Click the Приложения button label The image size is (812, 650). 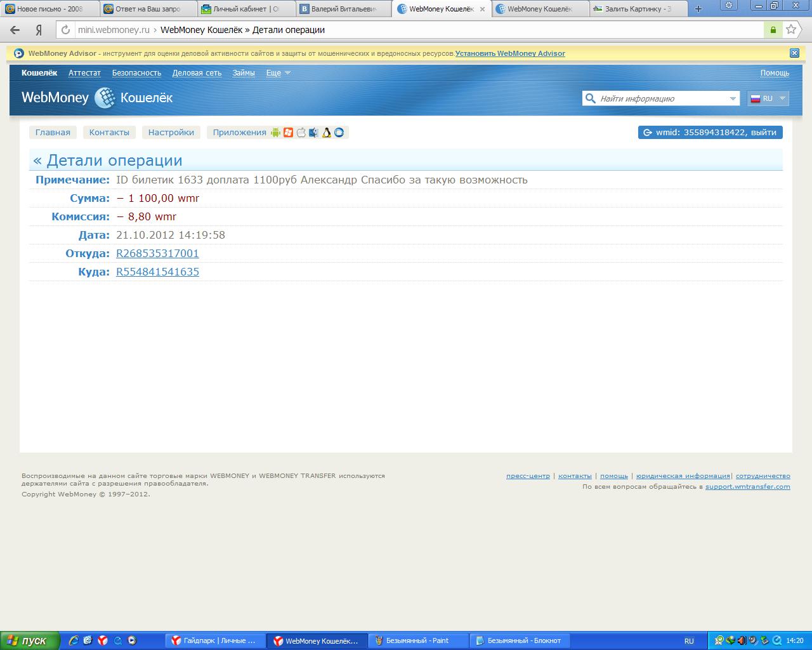pos(239,132)
